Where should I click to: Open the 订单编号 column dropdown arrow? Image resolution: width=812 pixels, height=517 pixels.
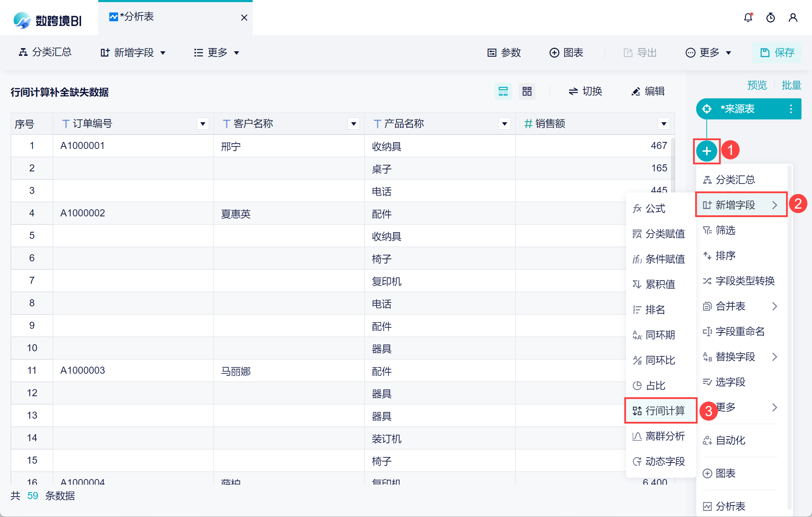tap(202, 124)
